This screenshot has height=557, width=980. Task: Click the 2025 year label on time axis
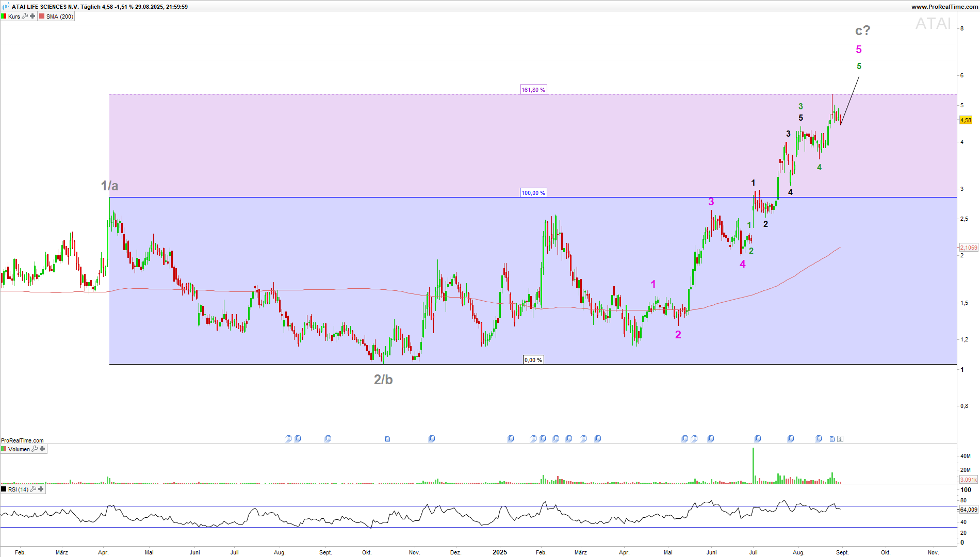[499, 552]
